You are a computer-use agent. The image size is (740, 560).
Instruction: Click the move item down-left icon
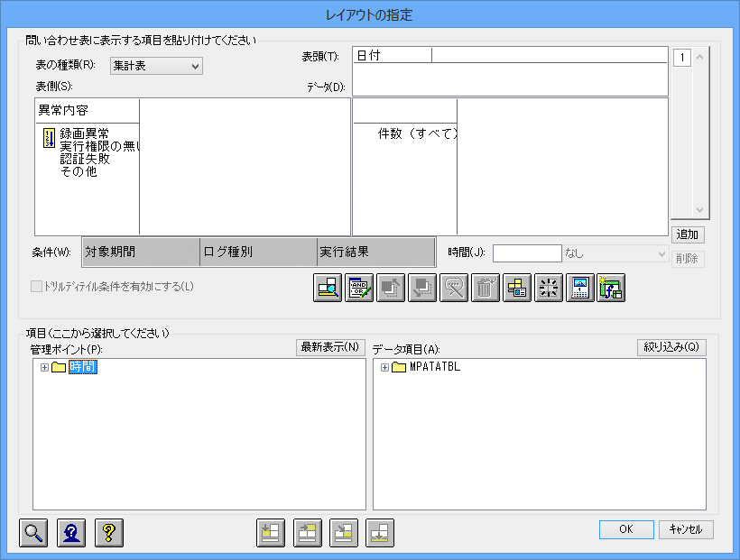(x=422, y=288)
